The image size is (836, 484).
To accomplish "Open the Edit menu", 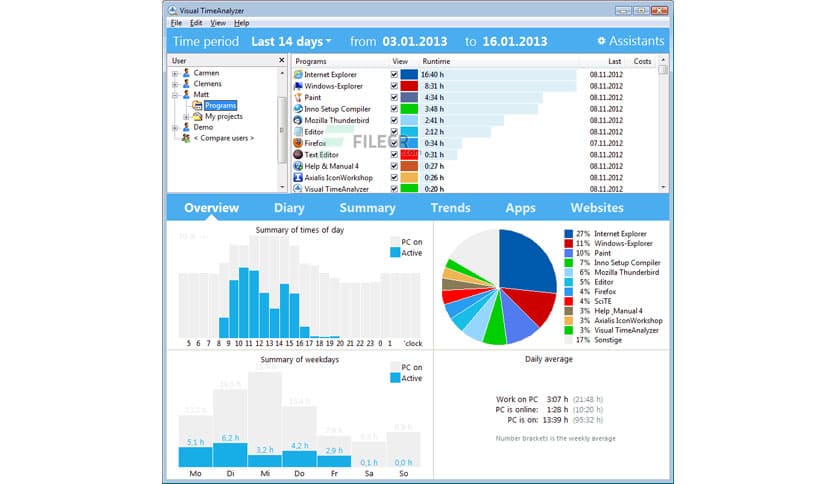I will [x=196, y=23].
